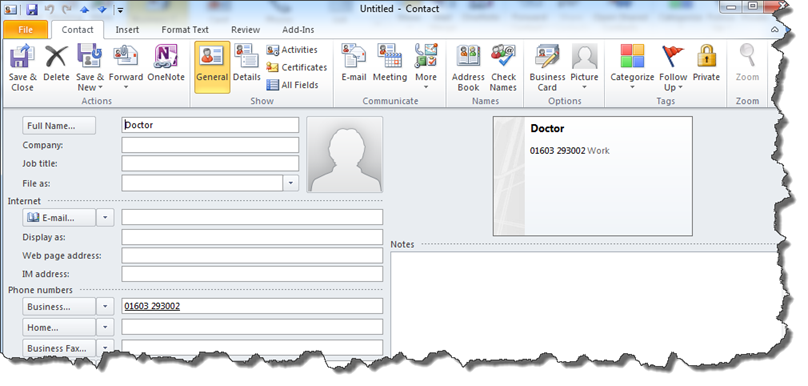Switch to the Details view
Screen dimensions: 808x386
pyautogui.click(x=246, y=63)
